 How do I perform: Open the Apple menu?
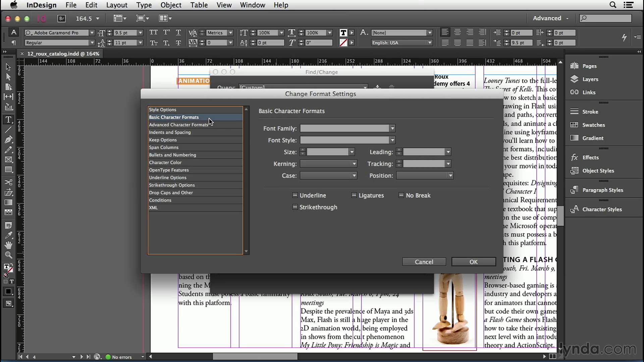(x=13, y=5)
